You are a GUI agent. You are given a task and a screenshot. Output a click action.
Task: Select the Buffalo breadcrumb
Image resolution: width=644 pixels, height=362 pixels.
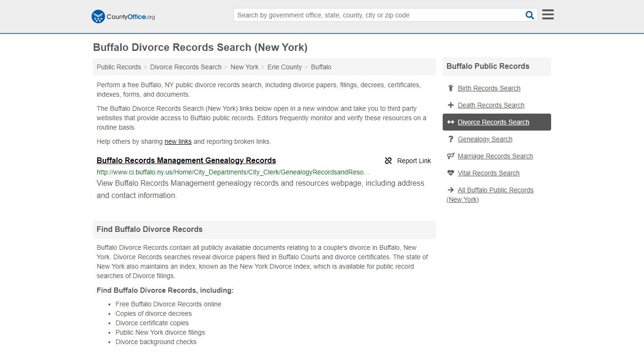pyautogui.click(x=321, y=67)
